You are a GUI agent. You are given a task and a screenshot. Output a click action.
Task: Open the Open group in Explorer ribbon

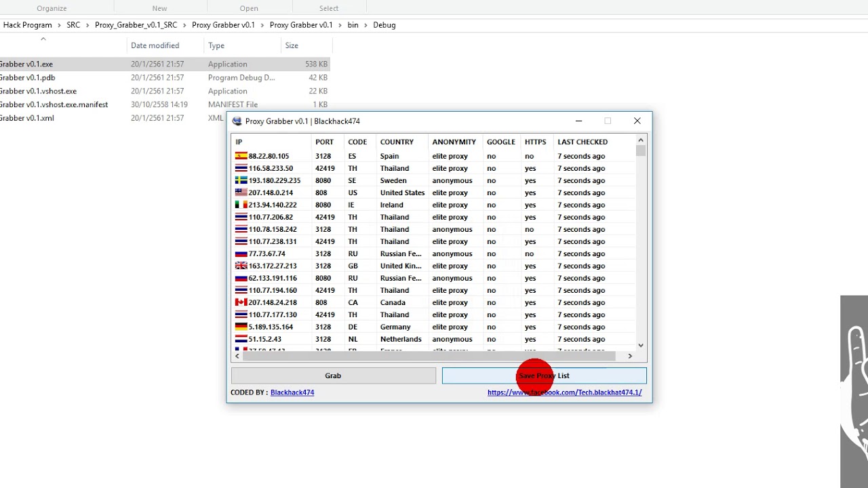point(249,8)
